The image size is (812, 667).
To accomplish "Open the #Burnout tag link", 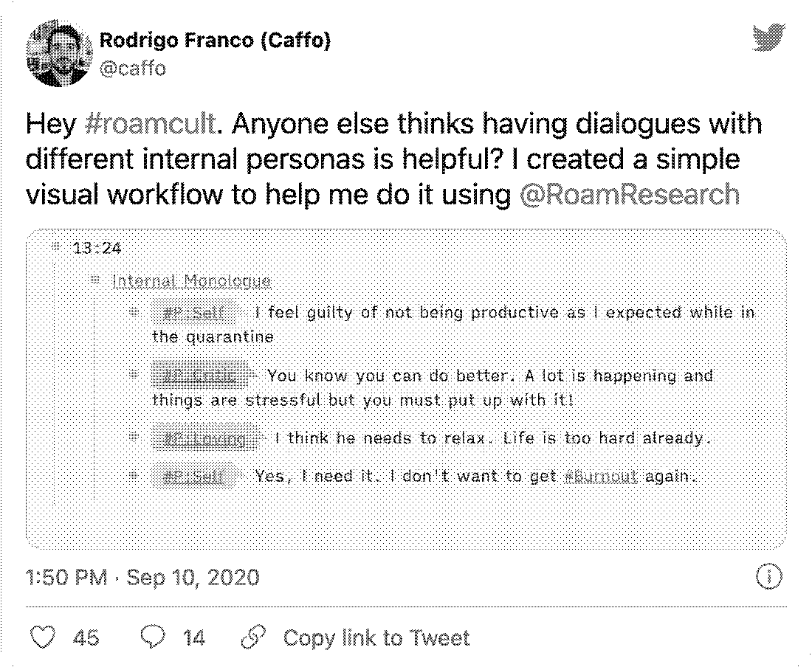I will point(601,476).
